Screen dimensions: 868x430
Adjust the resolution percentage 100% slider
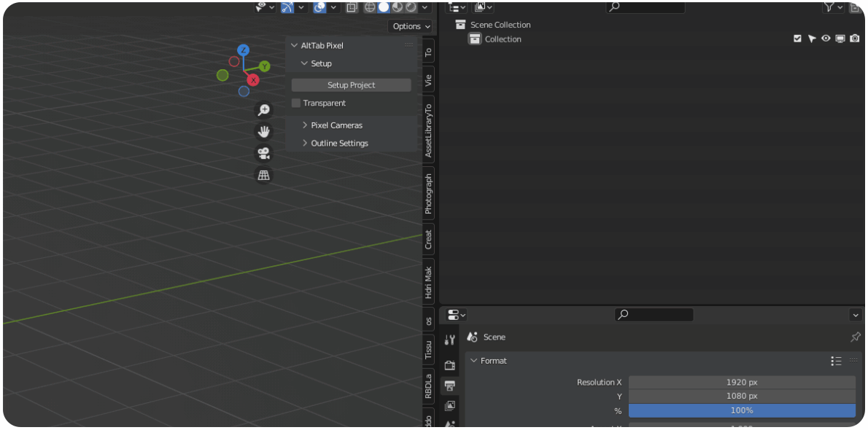pos(742,410)
